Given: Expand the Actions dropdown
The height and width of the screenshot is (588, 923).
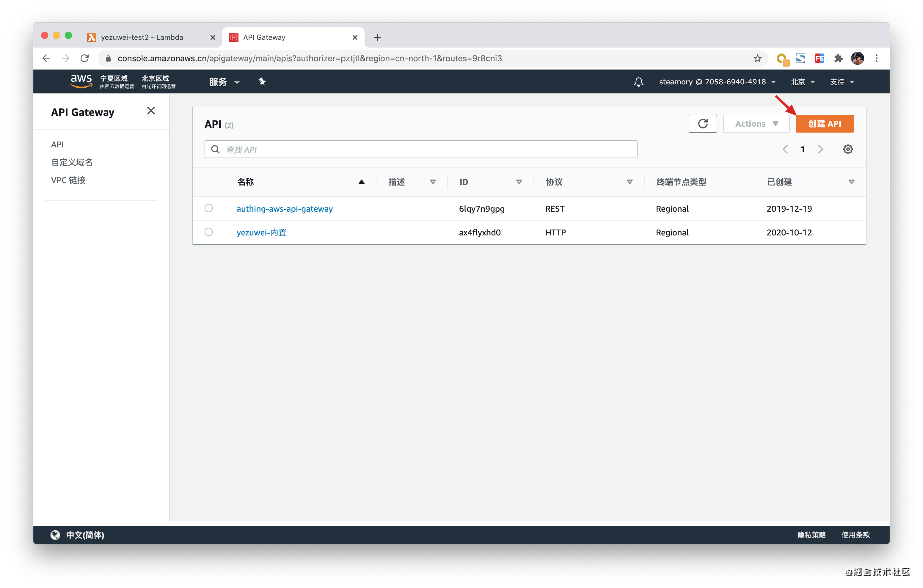Looking at the screenshot, I should [x=756, y=124].
